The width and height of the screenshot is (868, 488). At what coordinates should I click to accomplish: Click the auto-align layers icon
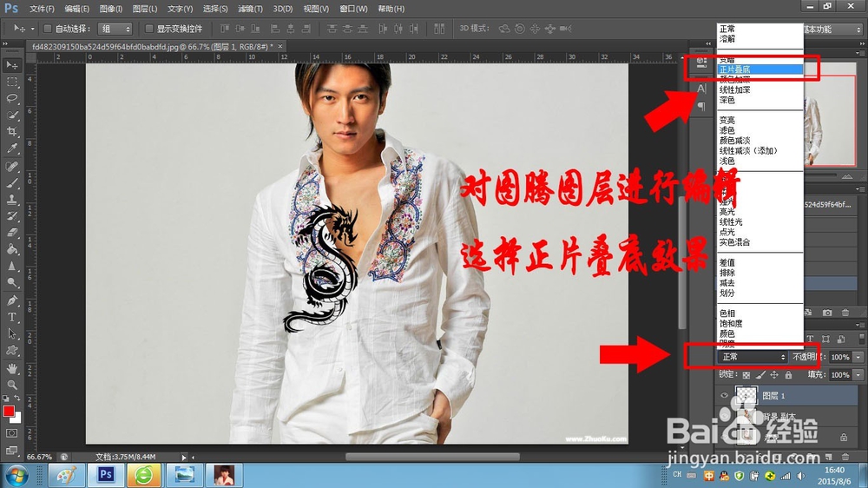(439, 29)
